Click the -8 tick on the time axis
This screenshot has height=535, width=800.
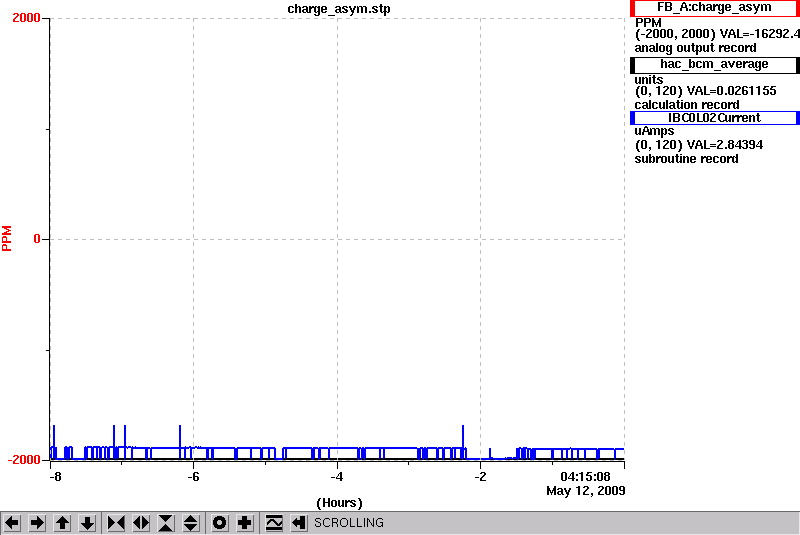click(x=55, y=477)
